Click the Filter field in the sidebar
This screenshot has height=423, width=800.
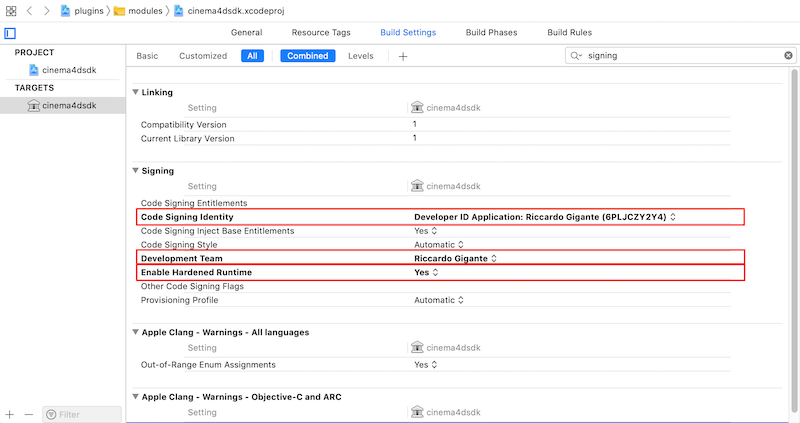[x=82, y=414]
